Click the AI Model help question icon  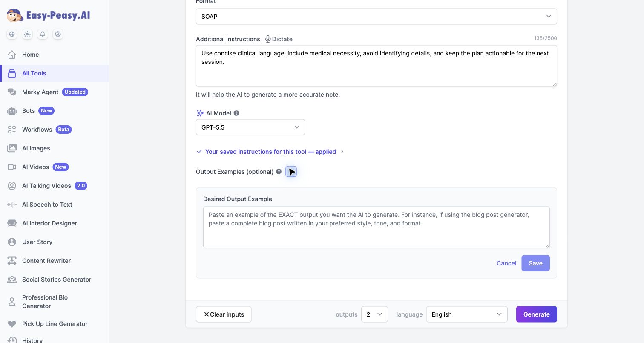click(x=236, y=113)
